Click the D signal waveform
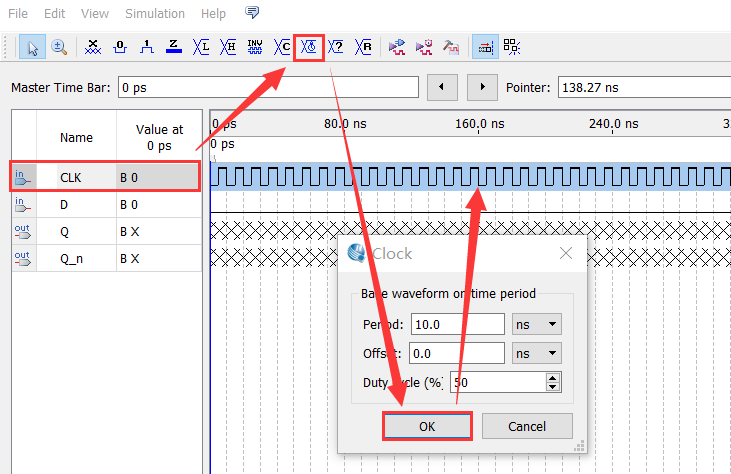 click(470, 204)
